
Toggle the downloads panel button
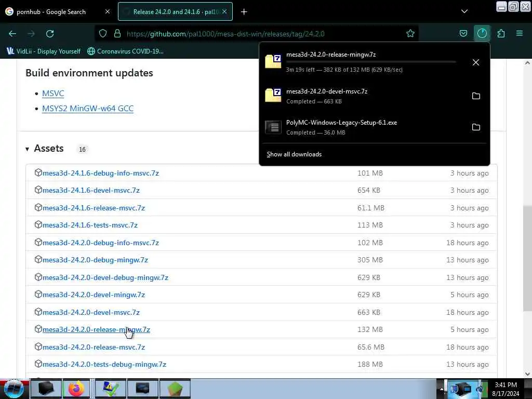(x=482, y=34)
